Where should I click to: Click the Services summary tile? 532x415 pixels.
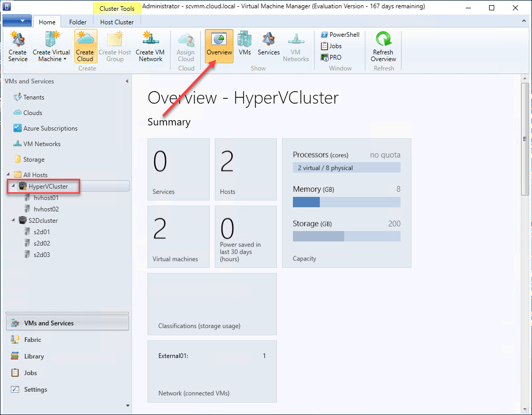[179, 169]
